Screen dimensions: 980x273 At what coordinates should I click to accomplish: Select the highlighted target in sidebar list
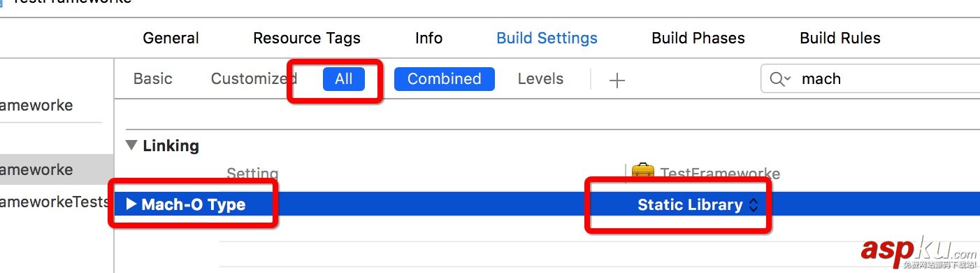57,170
